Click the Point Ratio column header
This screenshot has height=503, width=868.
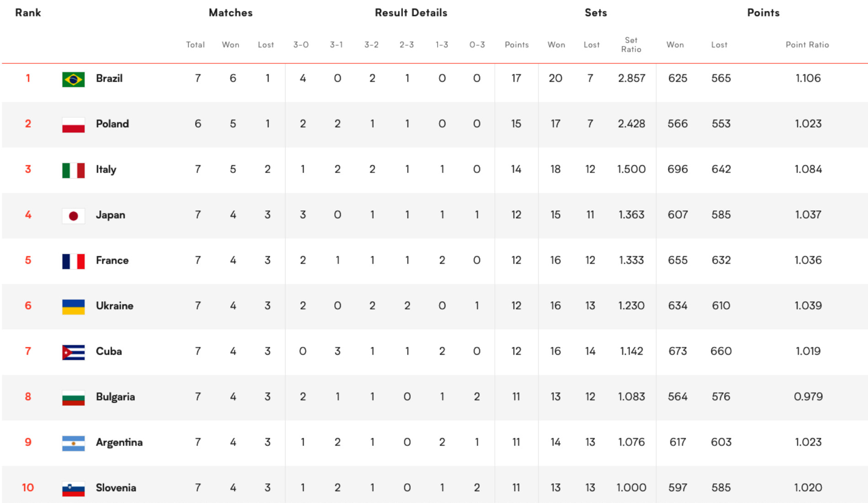(x=807, y=45)
